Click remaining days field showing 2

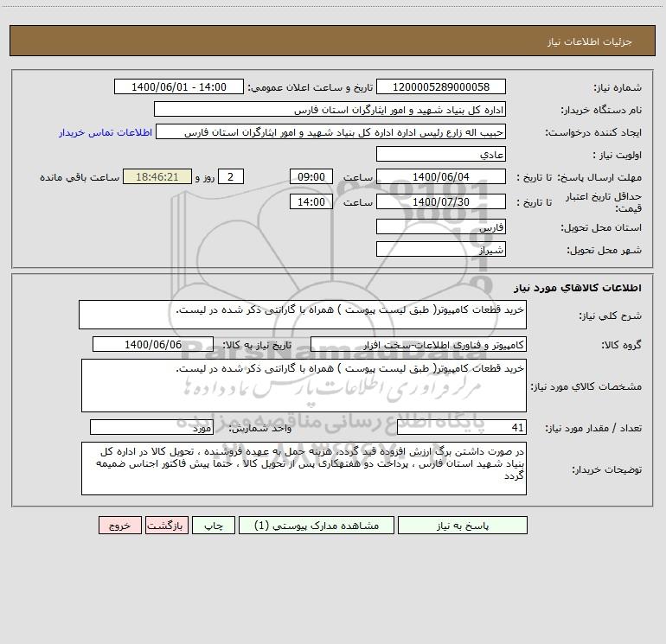pos(231,176)
